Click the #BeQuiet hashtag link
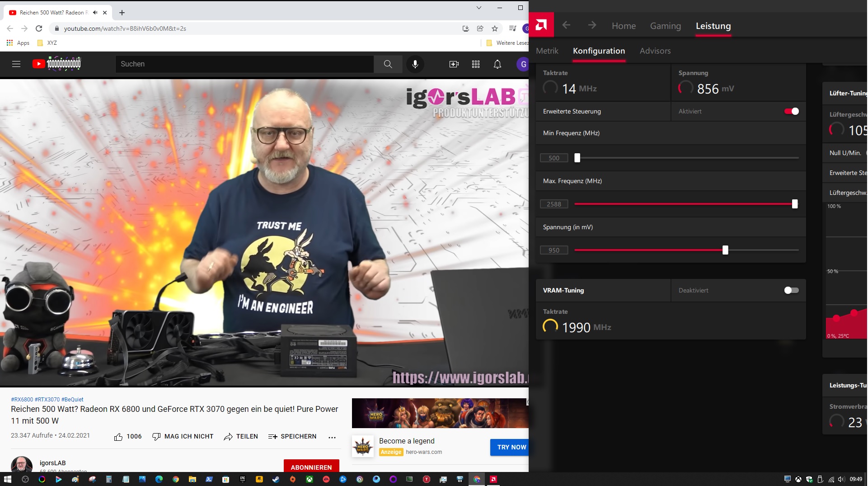 pyautogui.click(x=72, y=399)
